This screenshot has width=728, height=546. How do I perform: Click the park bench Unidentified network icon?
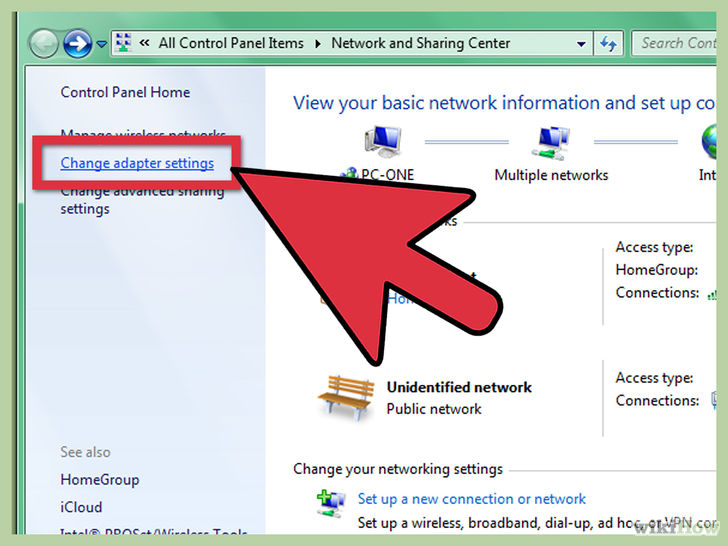347,397
